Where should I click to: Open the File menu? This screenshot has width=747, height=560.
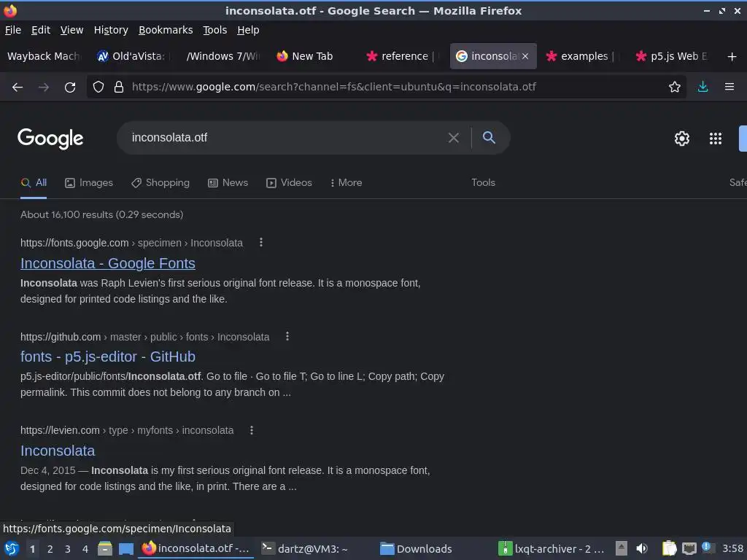13,30
